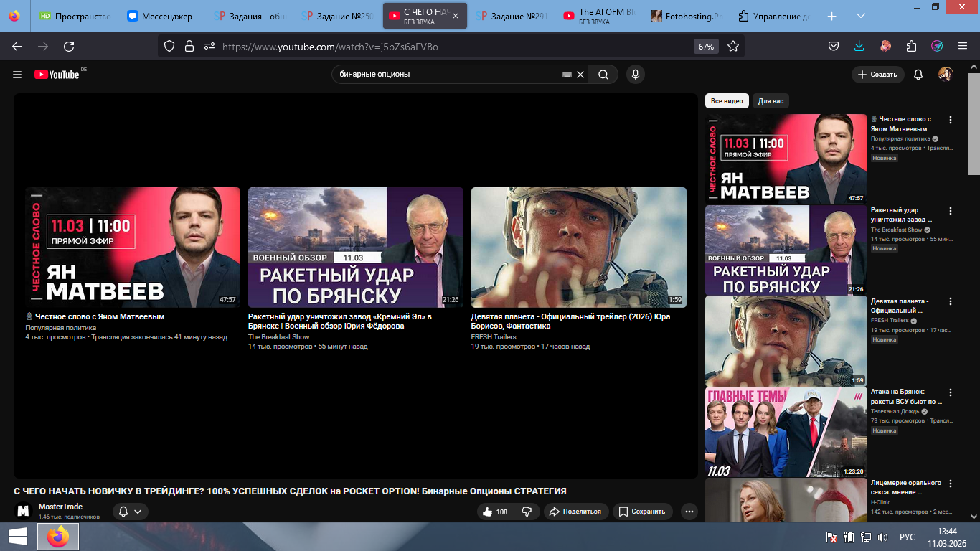Select the Для вас filter chip
The image size is (980, 551).
coord(771,101)
